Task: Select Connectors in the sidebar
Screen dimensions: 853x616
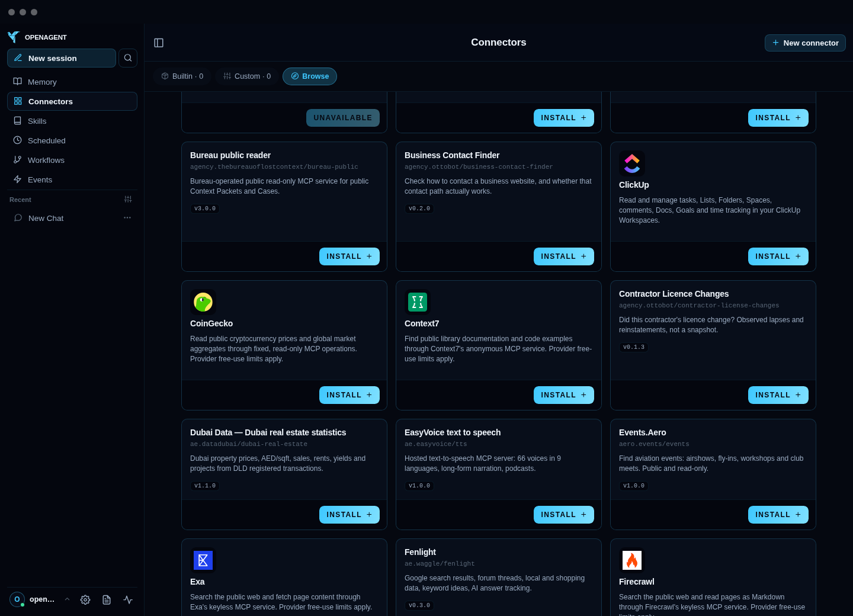Action: 72,101
